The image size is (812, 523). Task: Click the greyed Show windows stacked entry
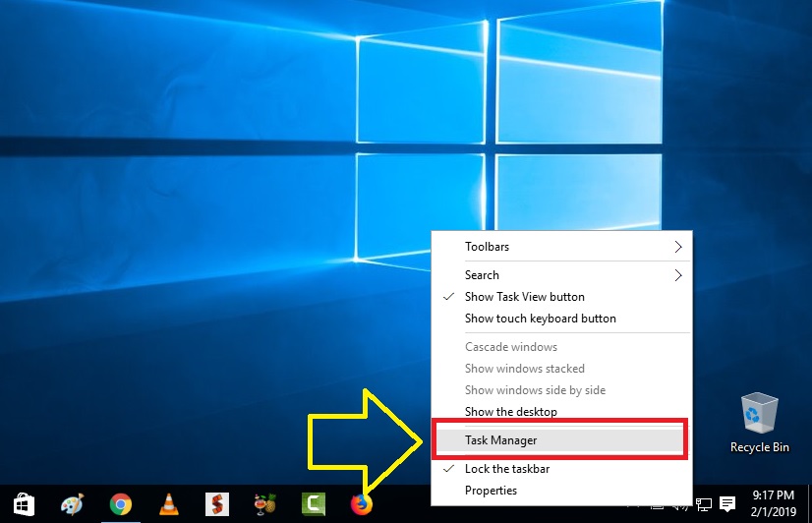(562, 369)
